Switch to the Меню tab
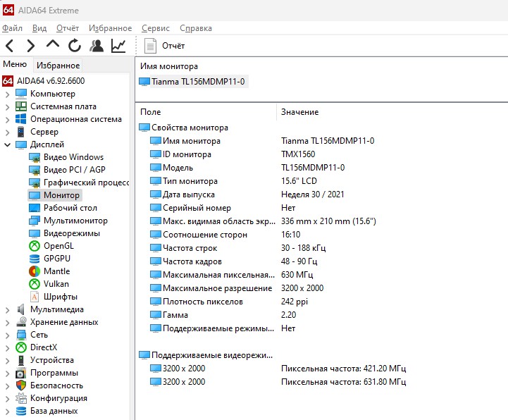The width and height of the screenshot is (508, 420). point(15,64)
